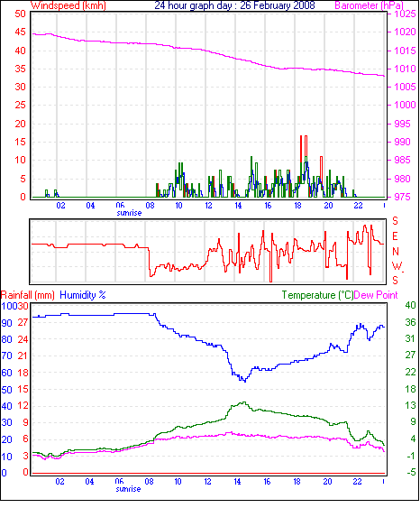Click the sunrise marker under wind graph
The image size is (420, 508).
coord(129,213)
